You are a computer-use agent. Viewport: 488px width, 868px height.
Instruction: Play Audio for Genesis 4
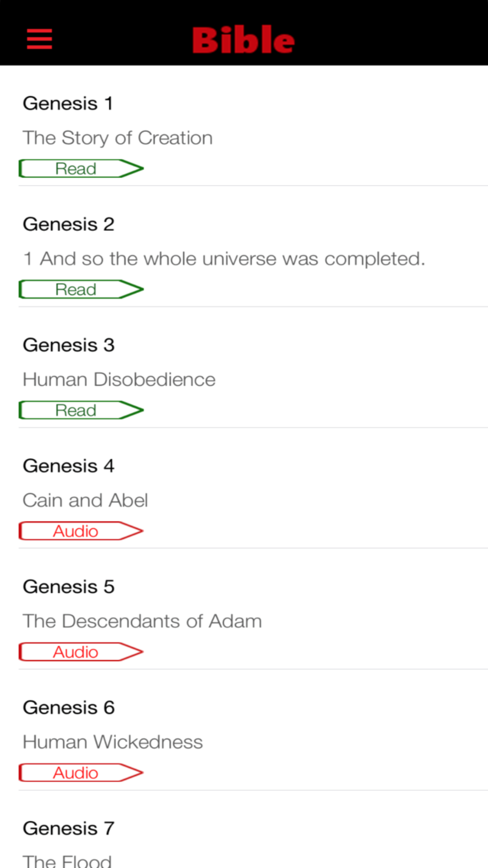coord(81,531)
